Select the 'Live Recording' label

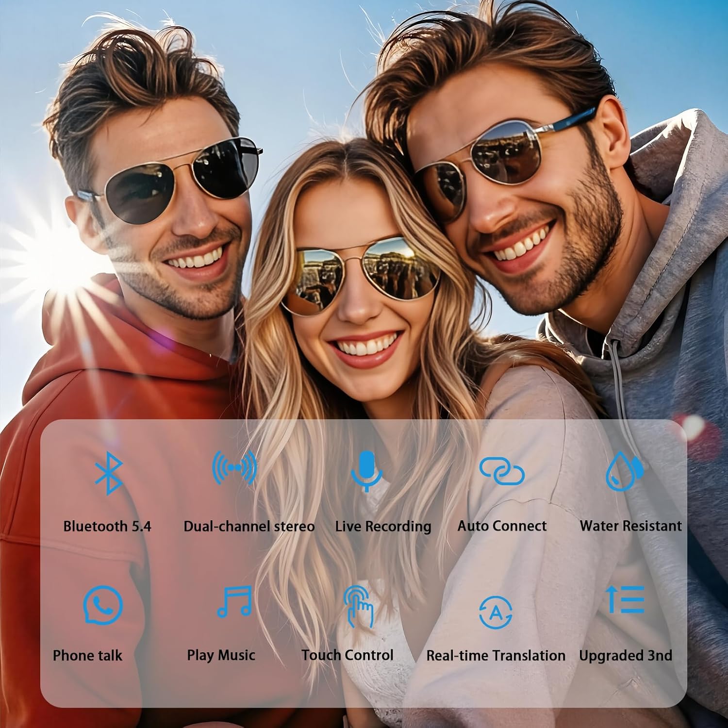click(383, 527)
